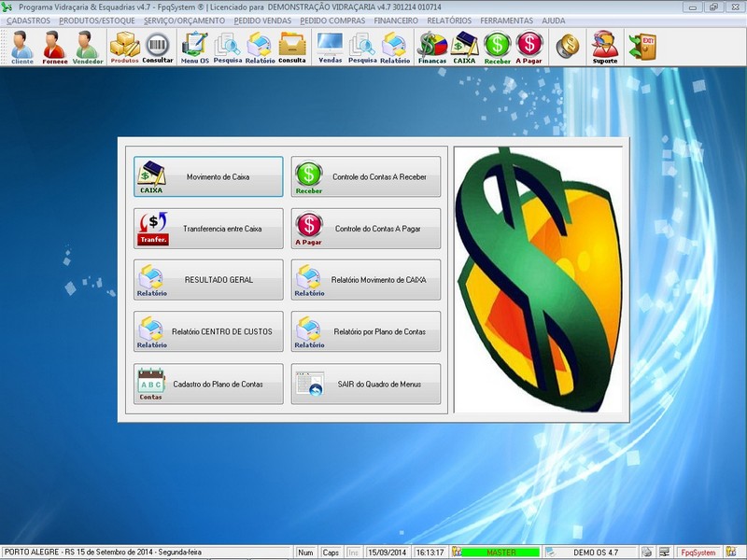Open the Cliente toolbar icon
The height and width of the screenshot is (560, 747).
(x=21, y=46)
